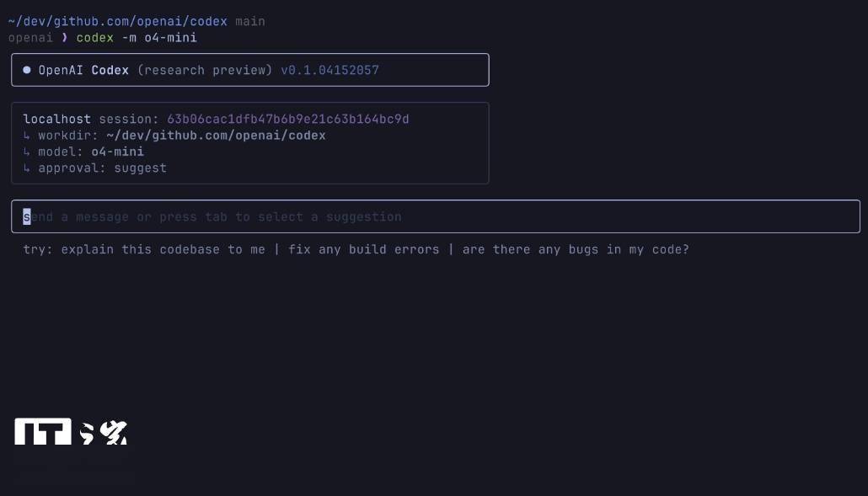Click the session ID hash string
The height and width of the screenshot is (496, 868).
288,119
